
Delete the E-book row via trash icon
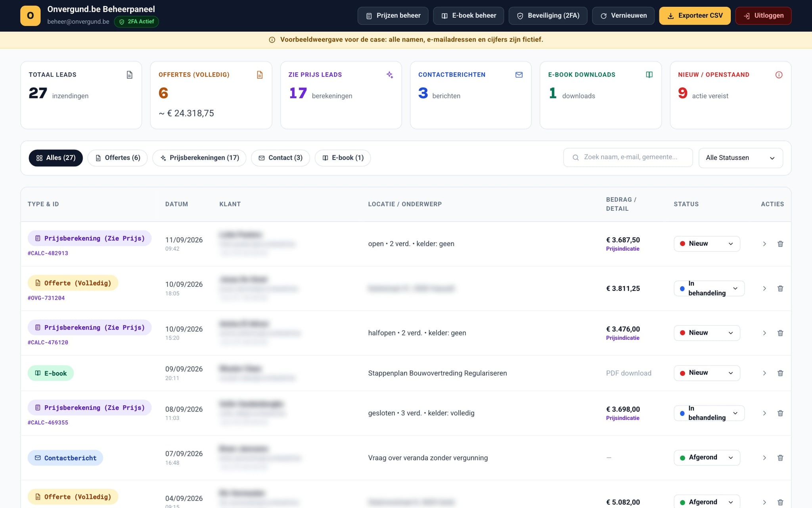(780, 373)
